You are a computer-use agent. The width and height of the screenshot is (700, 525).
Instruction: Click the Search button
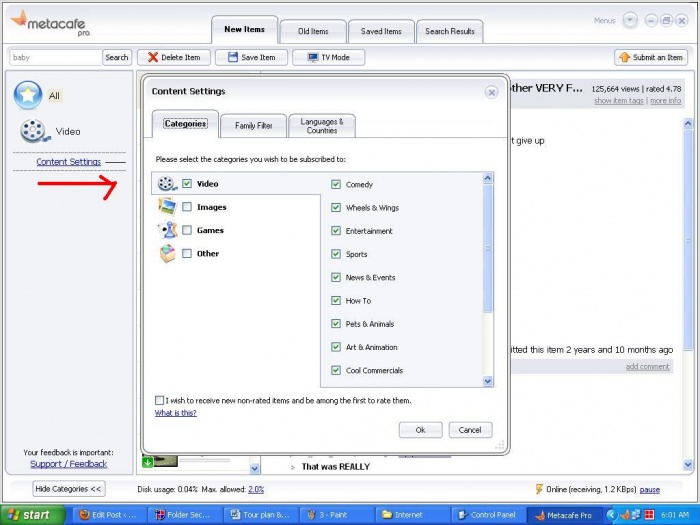(x=117, y=57)
